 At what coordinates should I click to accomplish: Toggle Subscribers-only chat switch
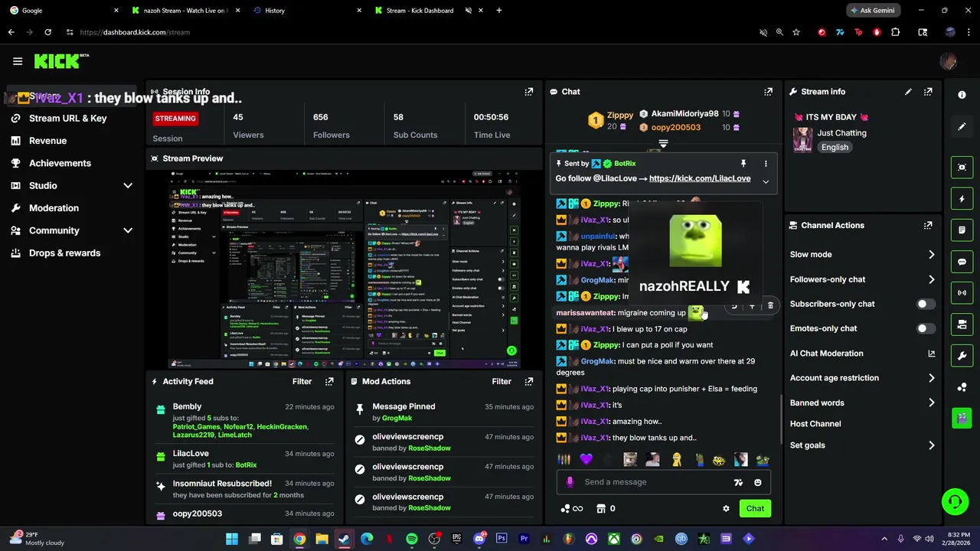coord(926,304)
